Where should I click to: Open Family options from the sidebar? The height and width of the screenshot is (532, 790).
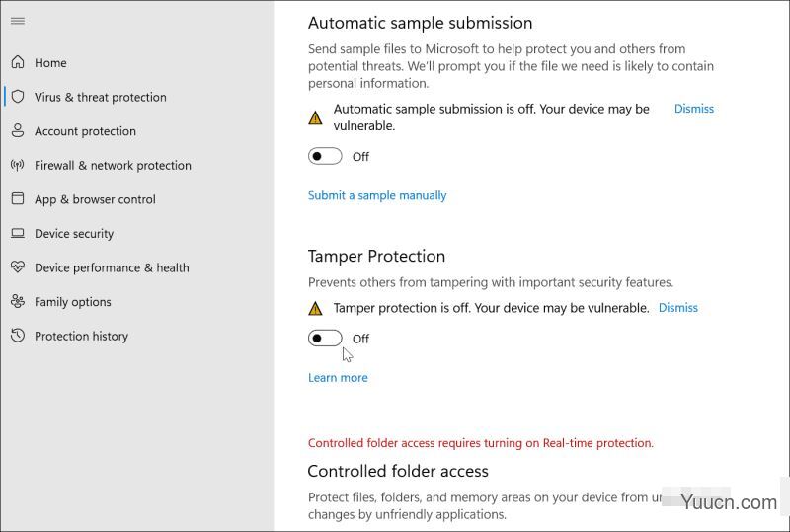(72, 302)
